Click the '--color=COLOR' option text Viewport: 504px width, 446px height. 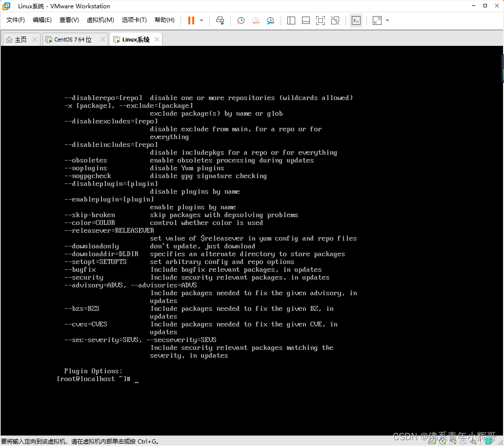[x=90, y=223]
